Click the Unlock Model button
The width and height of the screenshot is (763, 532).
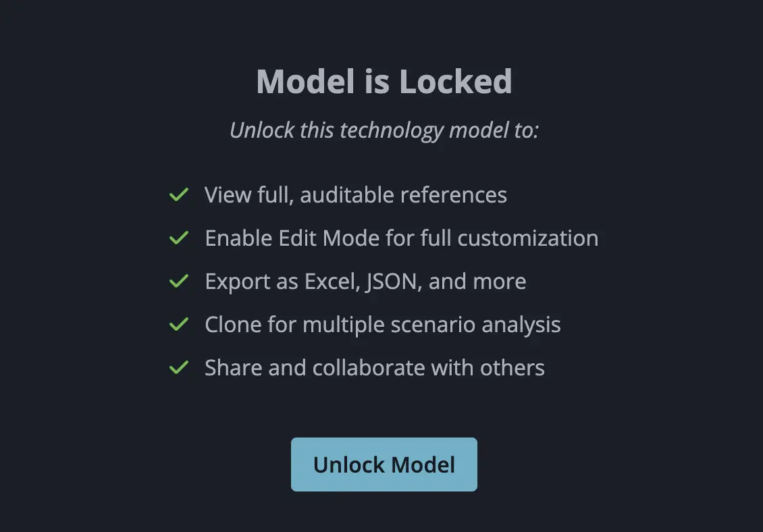pyautogui.click(x=384, y=464)
